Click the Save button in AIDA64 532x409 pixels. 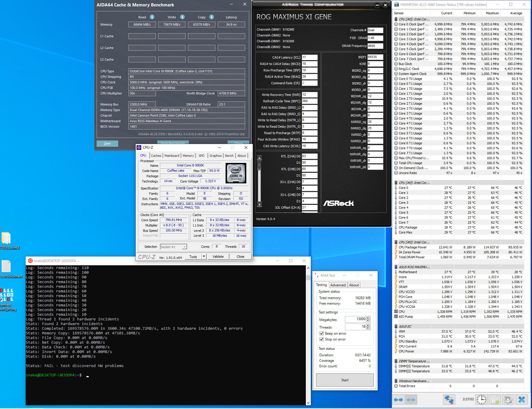(107, 143)
